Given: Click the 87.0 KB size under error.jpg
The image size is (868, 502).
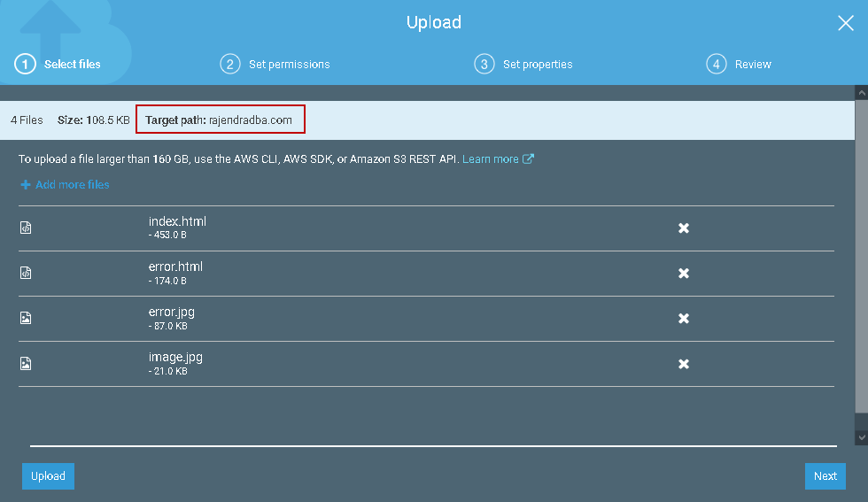Looking at the screenshot, I should (168, 327).
